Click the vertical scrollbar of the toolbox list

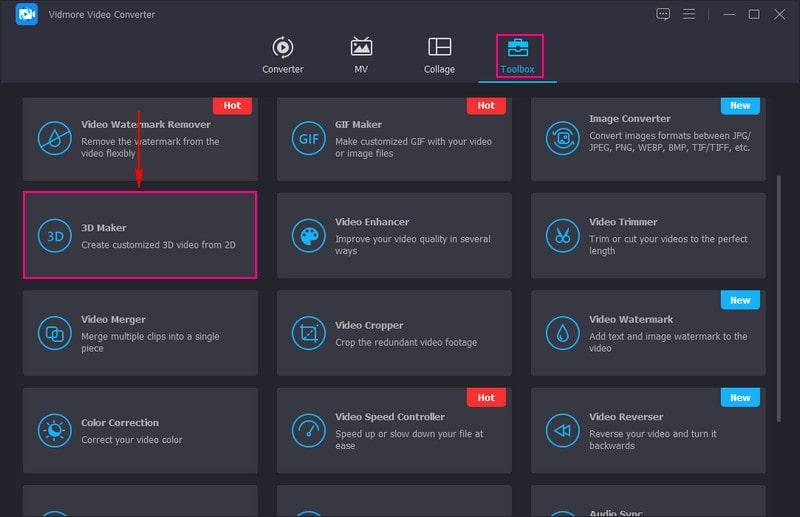(778, 280)
